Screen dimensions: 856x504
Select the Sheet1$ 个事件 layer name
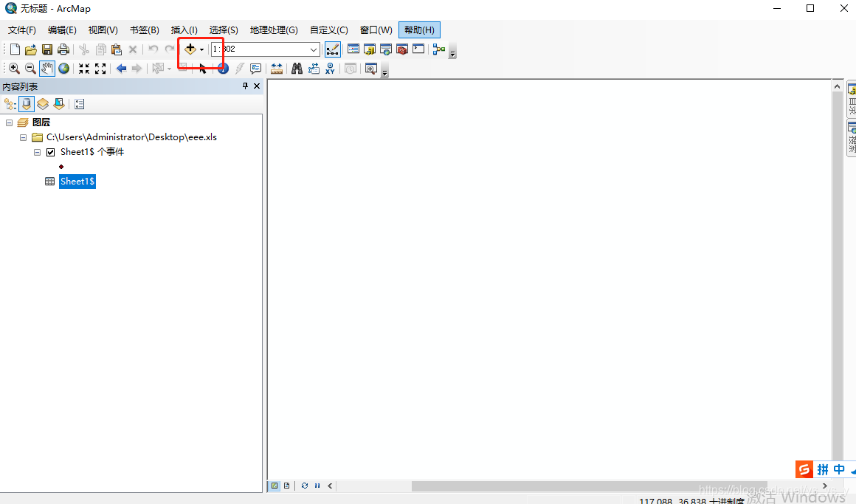92,152
